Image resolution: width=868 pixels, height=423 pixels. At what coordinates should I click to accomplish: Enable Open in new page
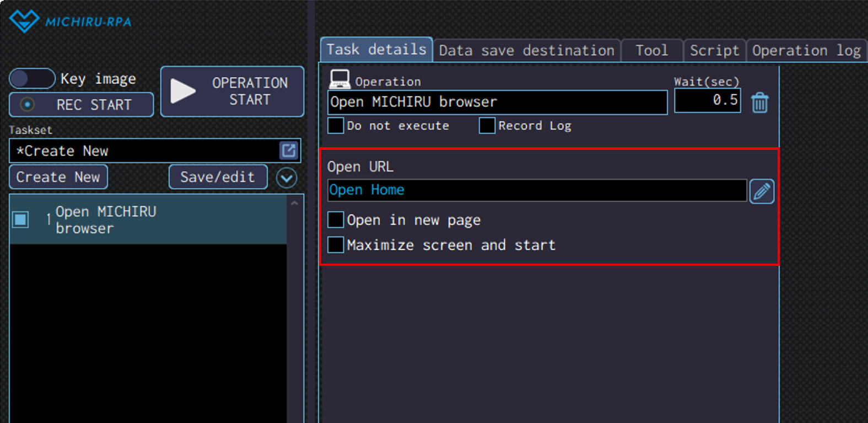coord(336,220)
